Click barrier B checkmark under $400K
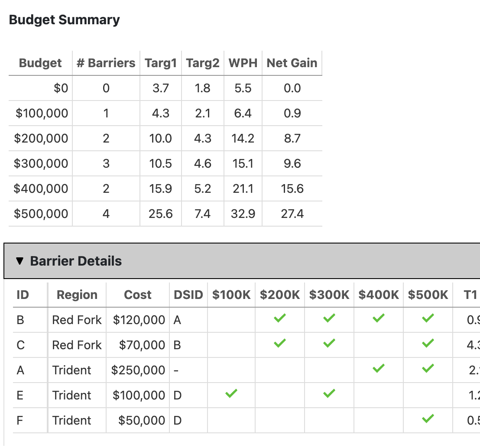The image size is (480, 448). (378, 318)
